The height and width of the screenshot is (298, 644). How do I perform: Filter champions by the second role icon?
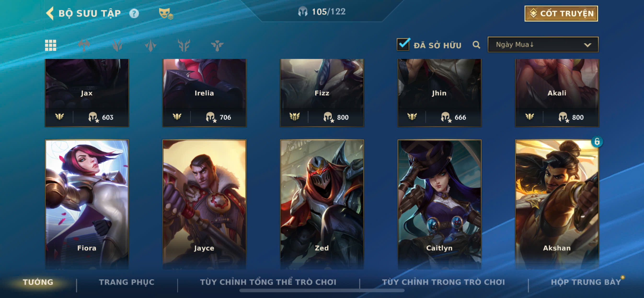coord(117,45)
